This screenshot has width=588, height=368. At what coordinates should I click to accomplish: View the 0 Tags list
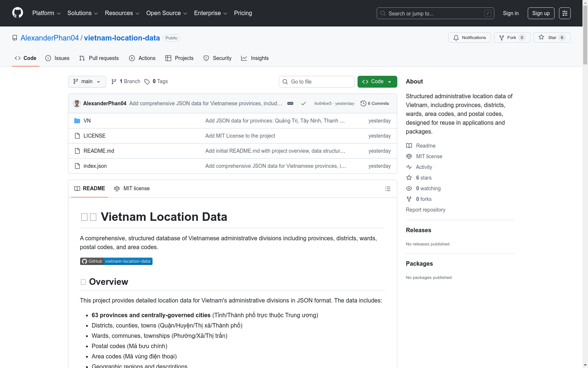point(156,82)
